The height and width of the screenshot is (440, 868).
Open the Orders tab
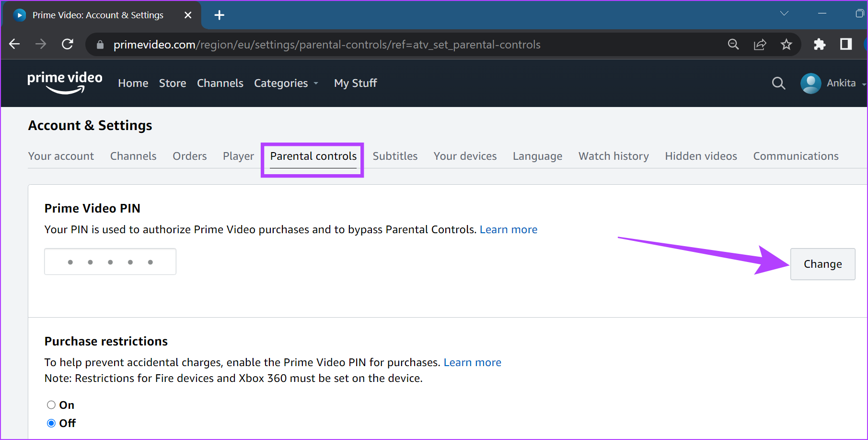[190, 156]
